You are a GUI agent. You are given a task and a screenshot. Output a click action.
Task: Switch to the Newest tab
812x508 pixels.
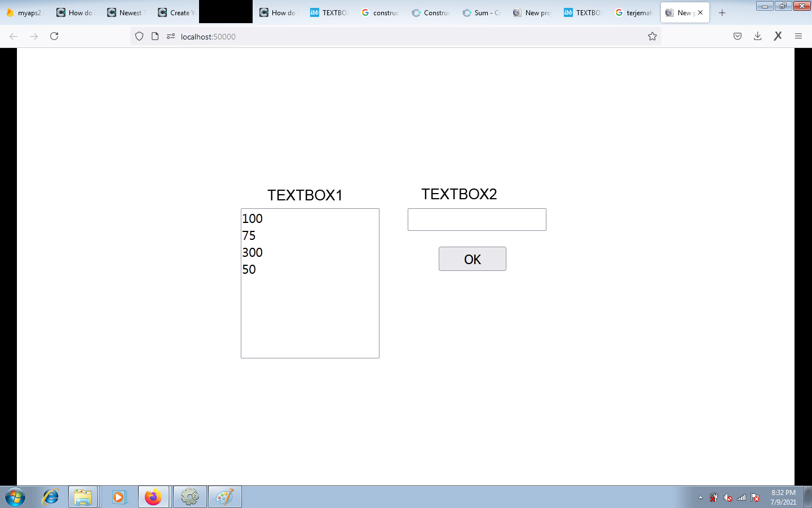pyautogui.click(x=127, y=12)
